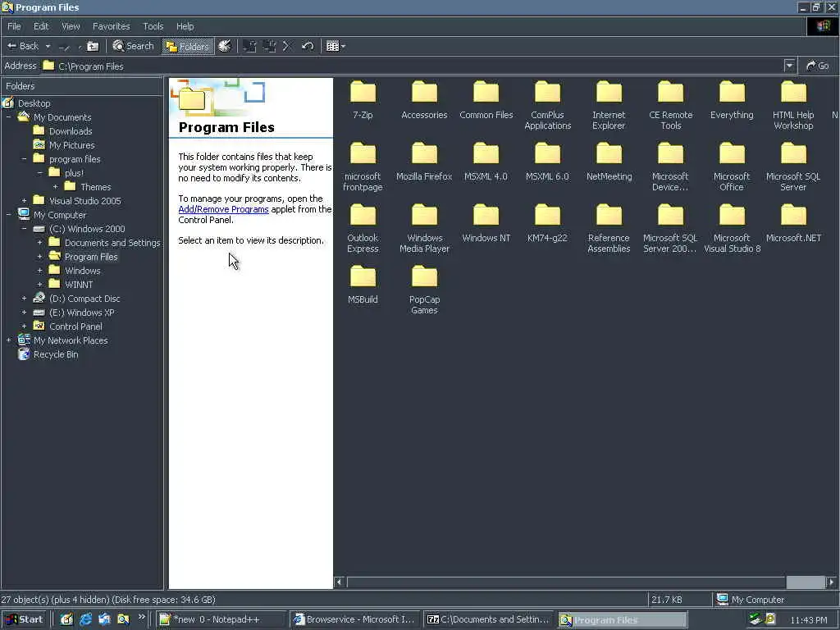Expand the My Network Places node
Image resolution: width=840 pixels, height=630 pixels.
(8, 340)
